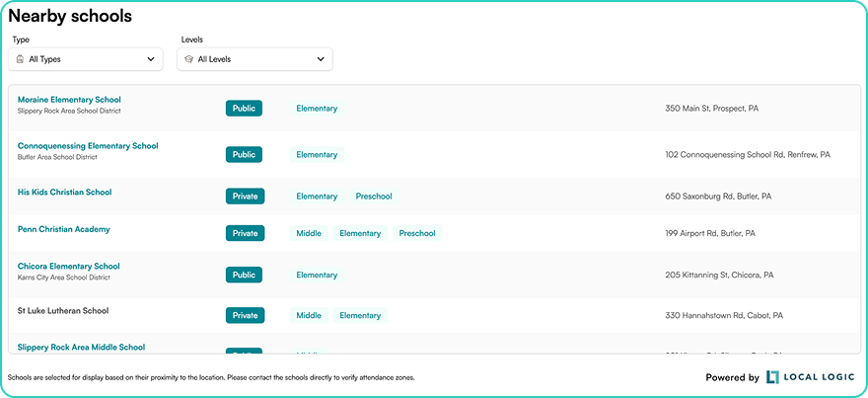Click Private badge for St Luke Lutheran
The image size is (868, 398).
tap(246, 315)
